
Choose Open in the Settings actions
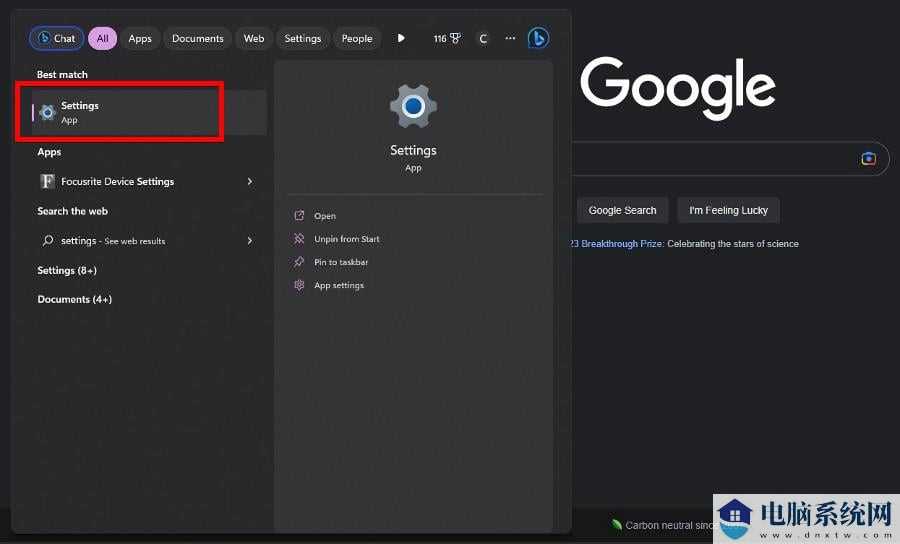324,216
